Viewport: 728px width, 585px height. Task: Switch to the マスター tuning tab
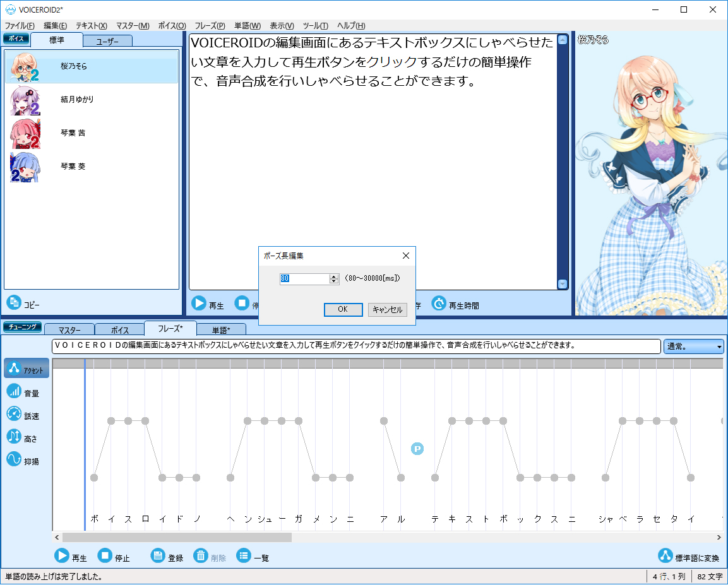pyautogui.click(x=69, y=329)
